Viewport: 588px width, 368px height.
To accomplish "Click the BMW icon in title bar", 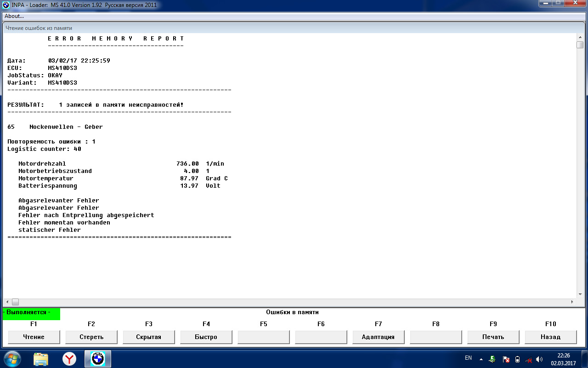I will pyautogui.click(x=6, y=5).
